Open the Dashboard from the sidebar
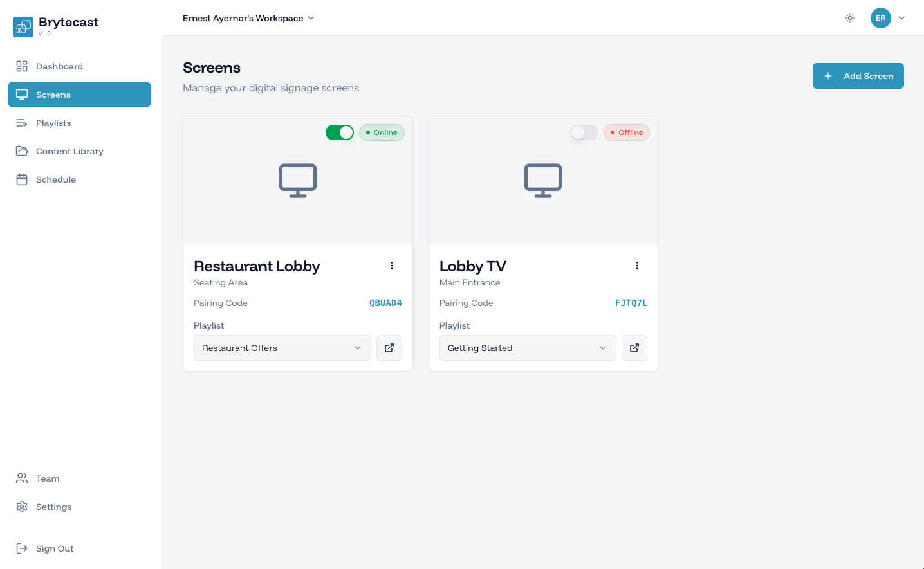 (59, 66)
